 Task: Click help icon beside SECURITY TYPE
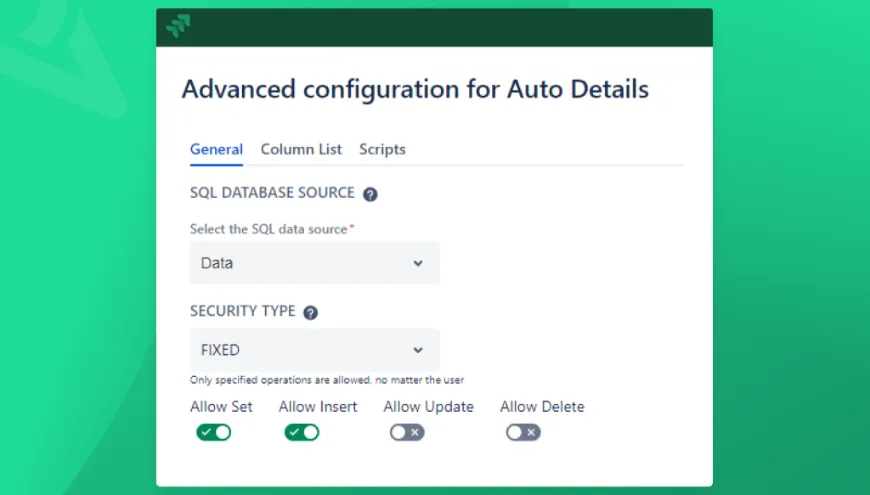(310, 313)
